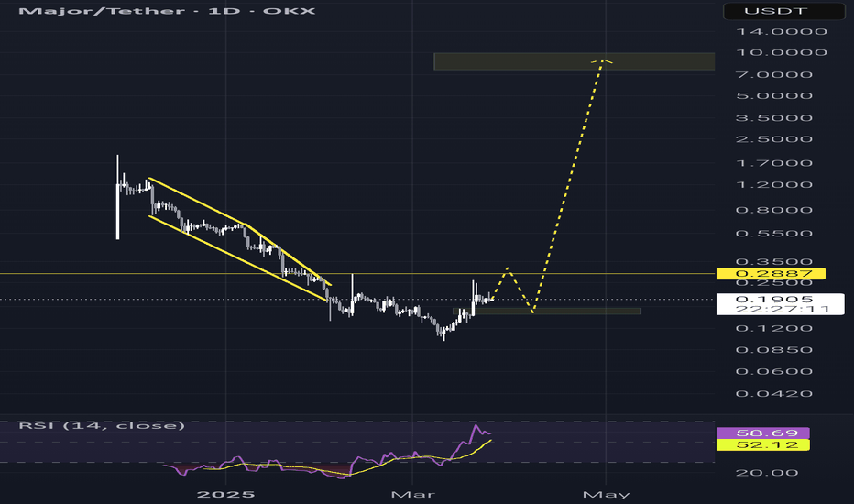Click the 0.8000 price axis label

coord(774,211)
